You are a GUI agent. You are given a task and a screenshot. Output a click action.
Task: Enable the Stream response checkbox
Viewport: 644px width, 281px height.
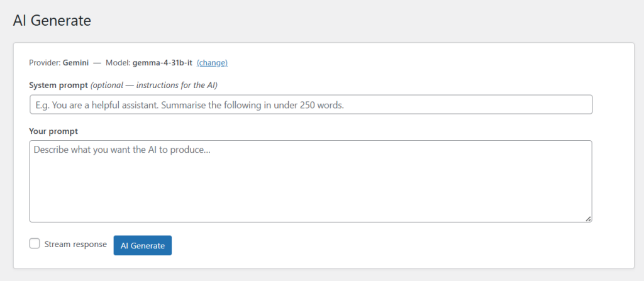(x=35, y=244)
